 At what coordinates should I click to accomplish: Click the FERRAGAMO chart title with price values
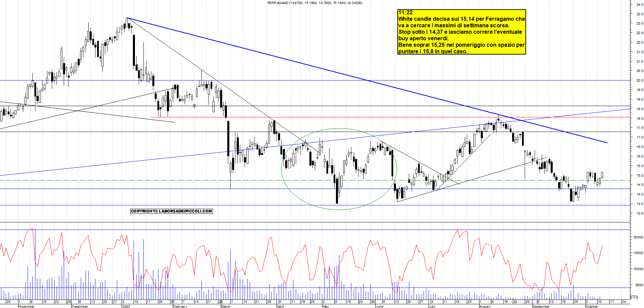click(315, 3)
